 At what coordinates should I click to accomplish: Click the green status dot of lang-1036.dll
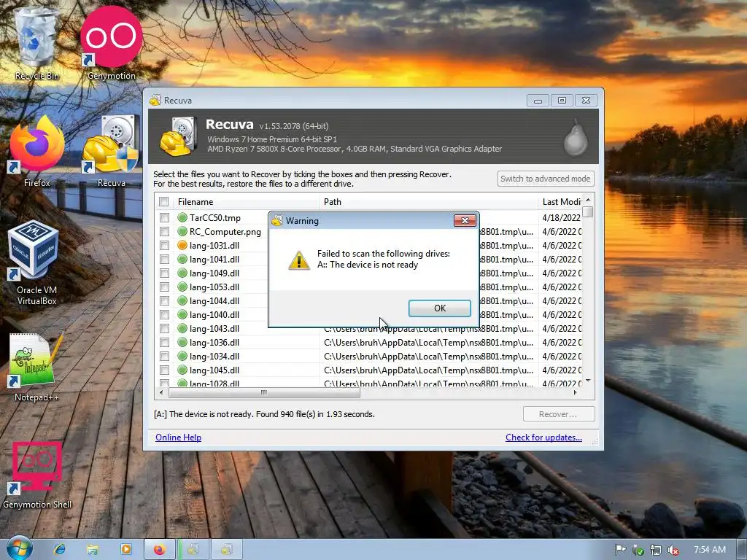click(x=182, y=342)
